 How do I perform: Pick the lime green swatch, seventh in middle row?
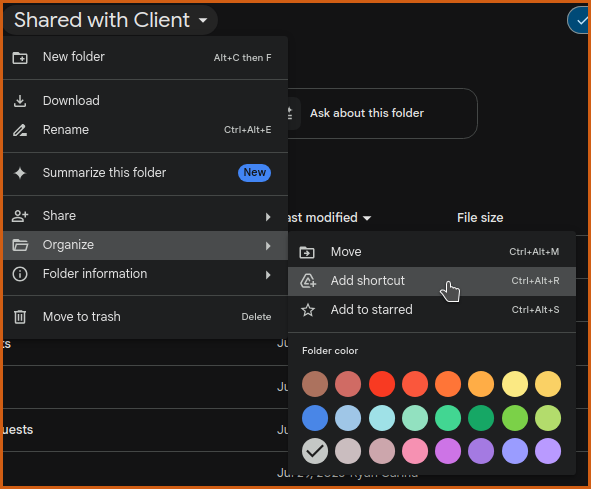515,418
